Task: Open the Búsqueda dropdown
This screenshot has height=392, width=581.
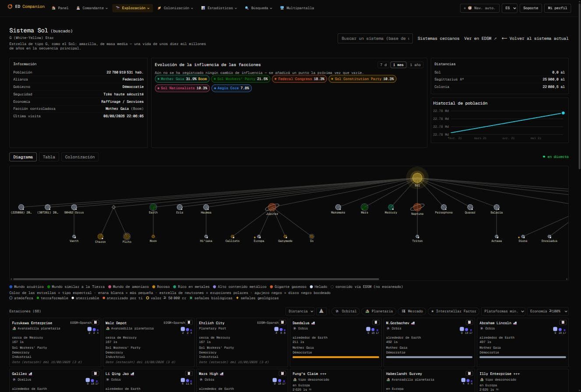Action: pyautogui.click(x=259, y=8)
